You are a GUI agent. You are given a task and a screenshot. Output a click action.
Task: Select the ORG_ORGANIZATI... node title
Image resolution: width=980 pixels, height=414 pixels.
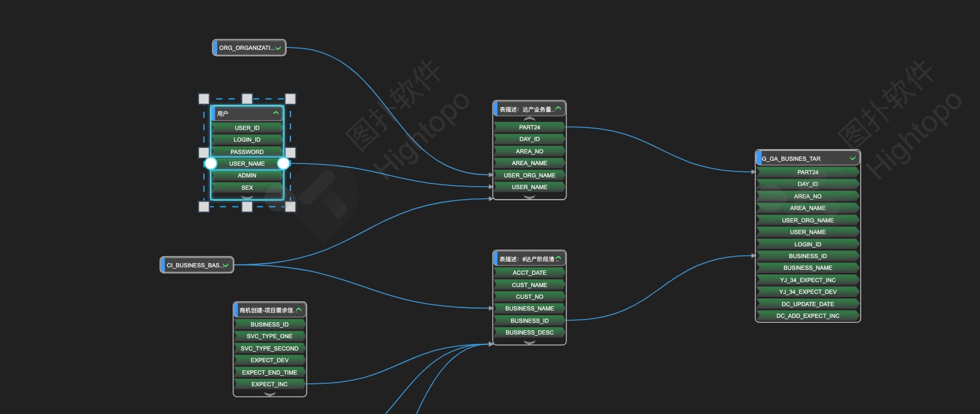(247, 48)
